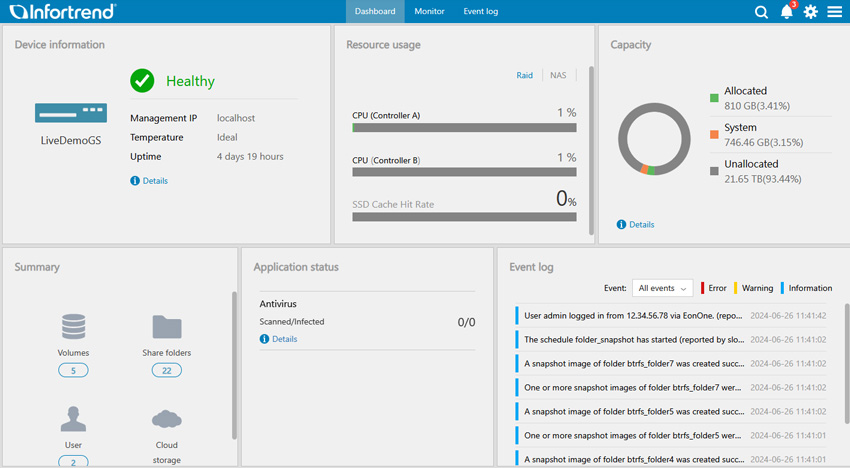Click the User count badge 2
The image size is (850, 468).
pyautogui.click(x=73, y=461)
